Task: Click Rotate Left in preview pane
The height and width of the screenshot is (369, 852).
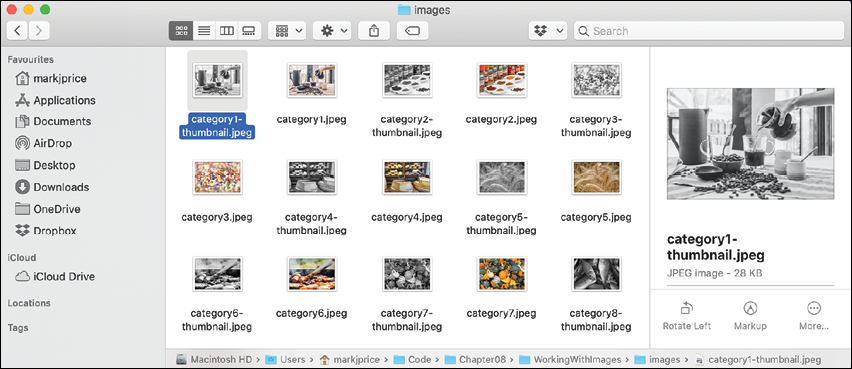Action: coord(687,317)
